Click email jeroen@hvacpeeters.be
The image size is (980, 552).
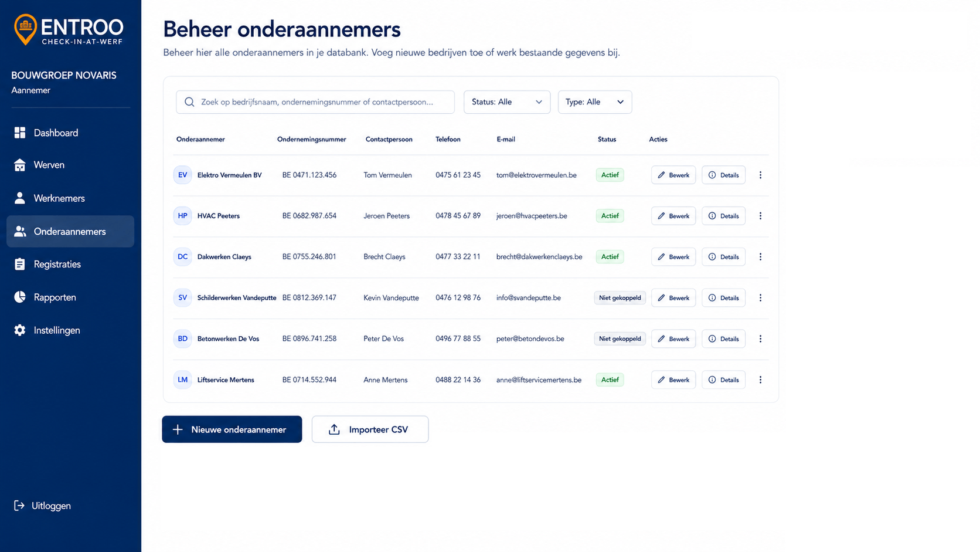[532, 216]
